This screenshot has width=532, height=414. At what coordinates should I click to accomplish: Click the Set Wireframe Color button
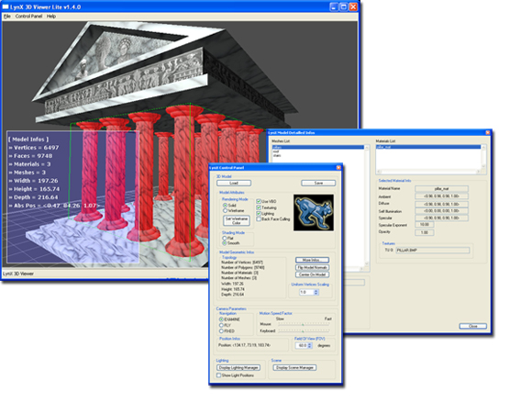[x=237, y=220]
